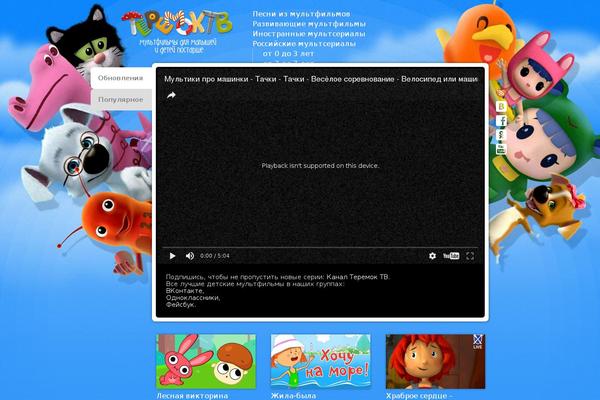The width and height of the screenshot is (600, 400).
Task: Play the video with the play button
Action: pyautogui.click(x=172, y=256)
